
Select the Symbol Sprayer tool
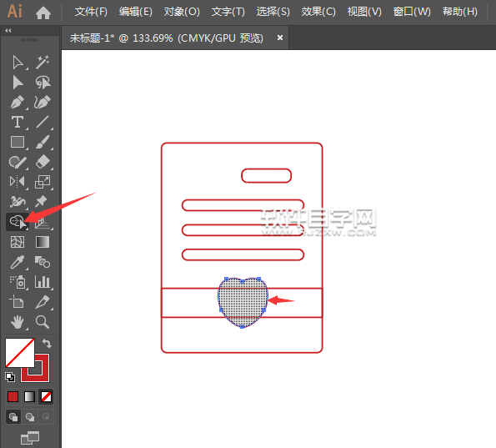pyautogui.click(x=18, y=282)
